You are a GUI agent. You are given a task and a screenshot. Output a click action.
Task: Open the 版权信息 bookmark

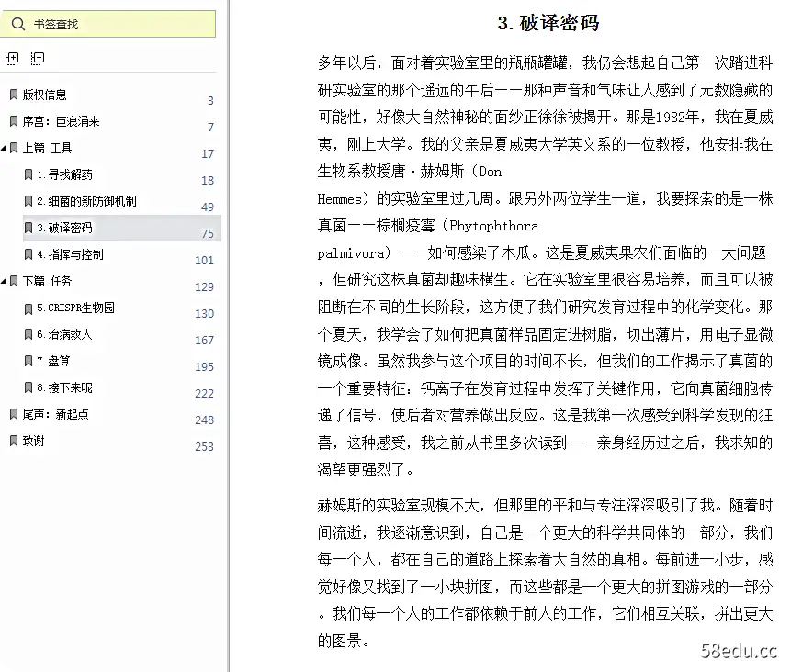pos(44,95)
